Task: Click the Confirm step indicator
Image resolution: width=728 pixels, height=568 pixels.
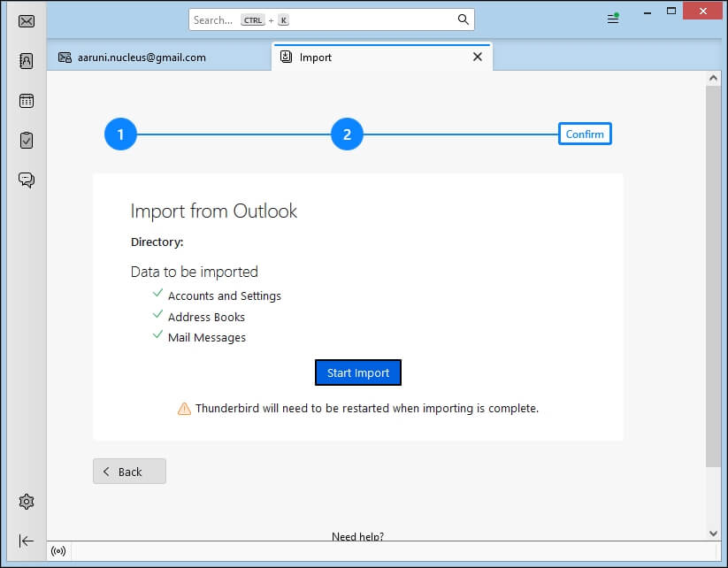Action: 585,134
